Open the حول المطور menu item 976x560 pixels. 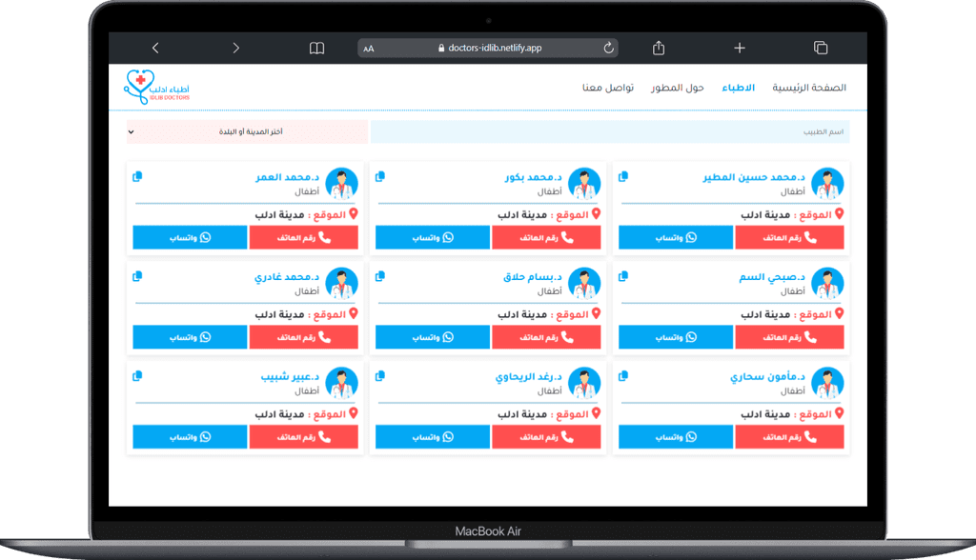tap(678, 88)
